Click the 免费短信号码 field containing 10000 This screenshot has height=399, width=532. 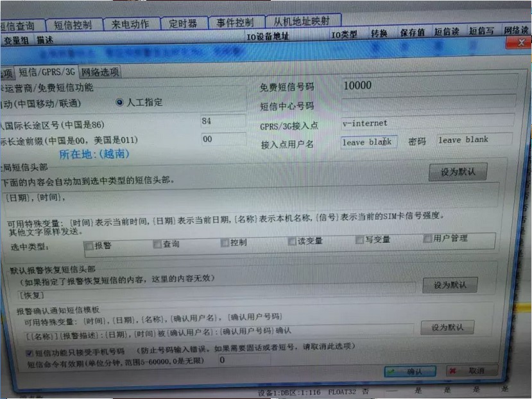pos(428,85)
